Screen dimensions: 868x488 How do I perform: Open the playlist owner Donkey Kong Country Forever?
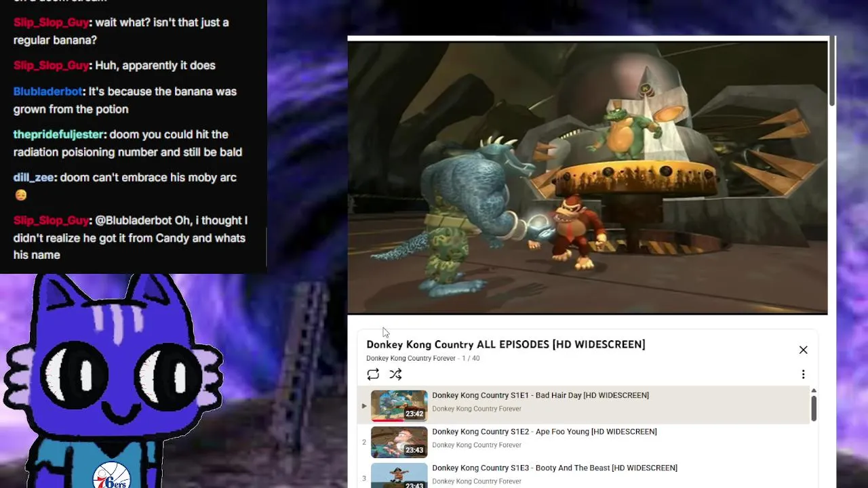[411, 359]
